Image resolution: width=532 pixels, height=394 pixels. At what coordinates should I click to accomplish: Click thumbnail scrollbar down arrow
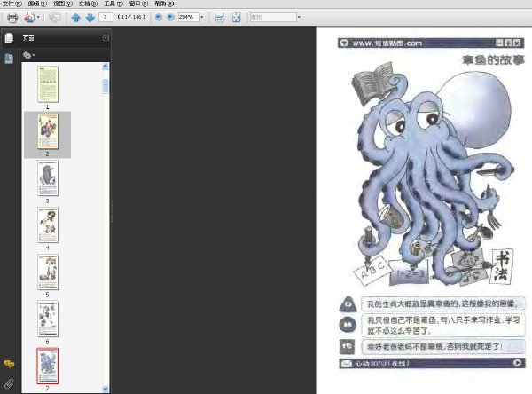point(106,389)
